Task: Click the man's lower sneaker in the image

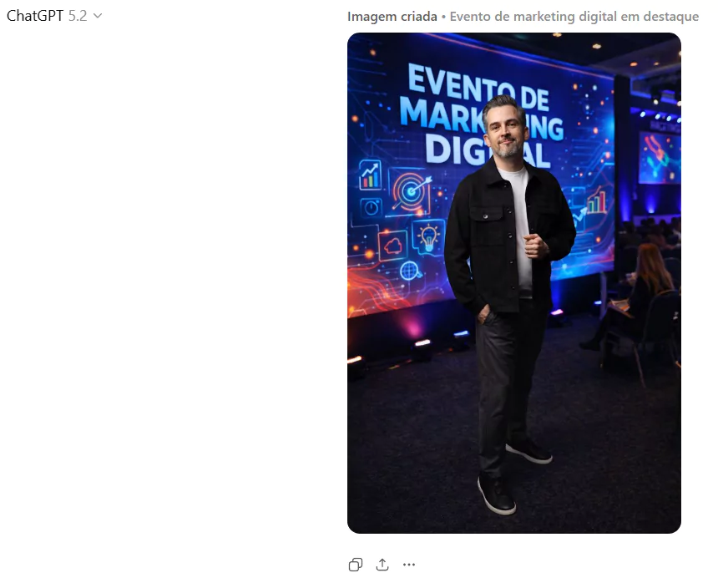Action: click(497, 496)
